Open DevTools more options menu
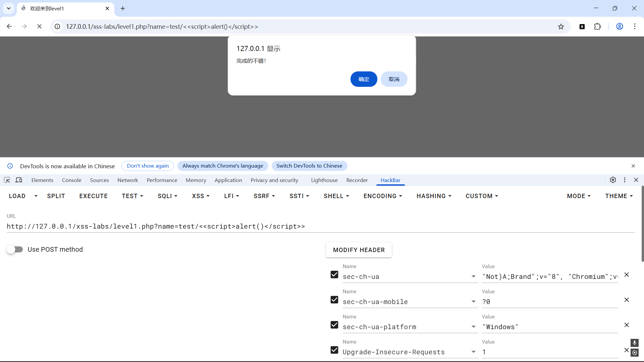The height and width of the screenshot is (362, 644). (625, 180)
